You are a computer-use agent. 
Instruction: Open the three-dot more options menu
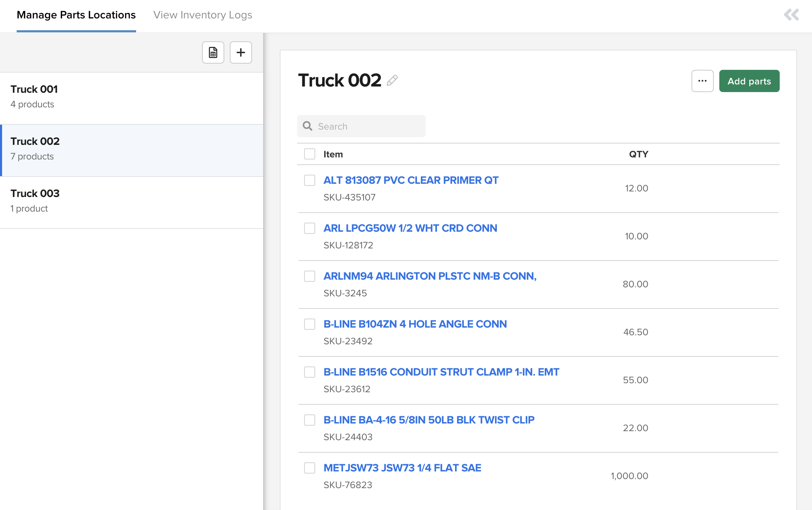pyautogui.click(x=702, y=81)
